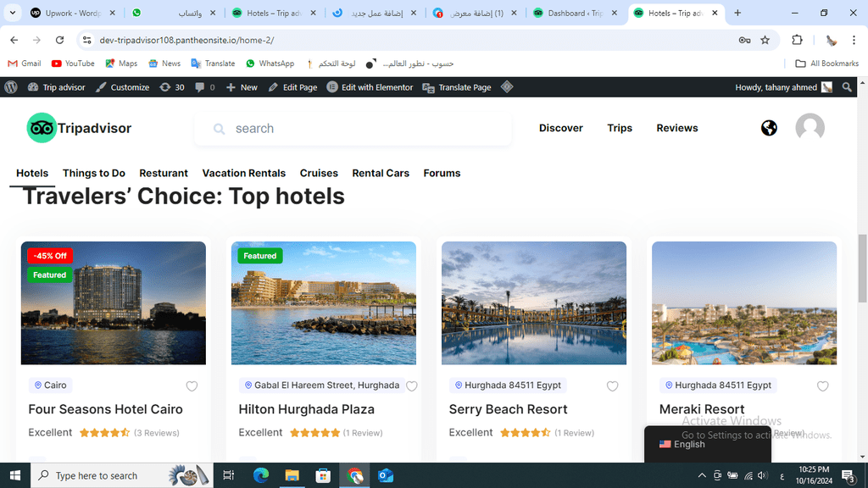Viewport: 868px width, 488px height.
Task: Open Outlook from the taskbar
Action: tap(386, 475)
